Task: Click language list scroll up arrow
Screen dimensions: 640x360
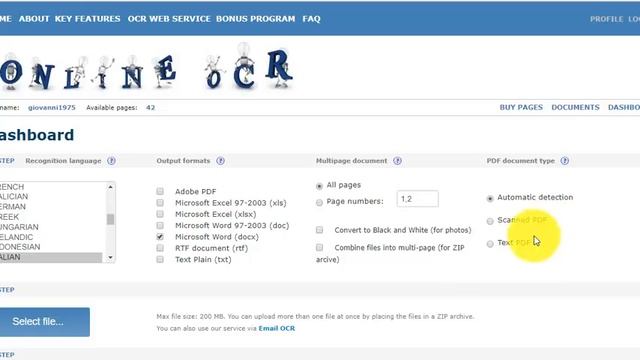Action: (110, 187)
